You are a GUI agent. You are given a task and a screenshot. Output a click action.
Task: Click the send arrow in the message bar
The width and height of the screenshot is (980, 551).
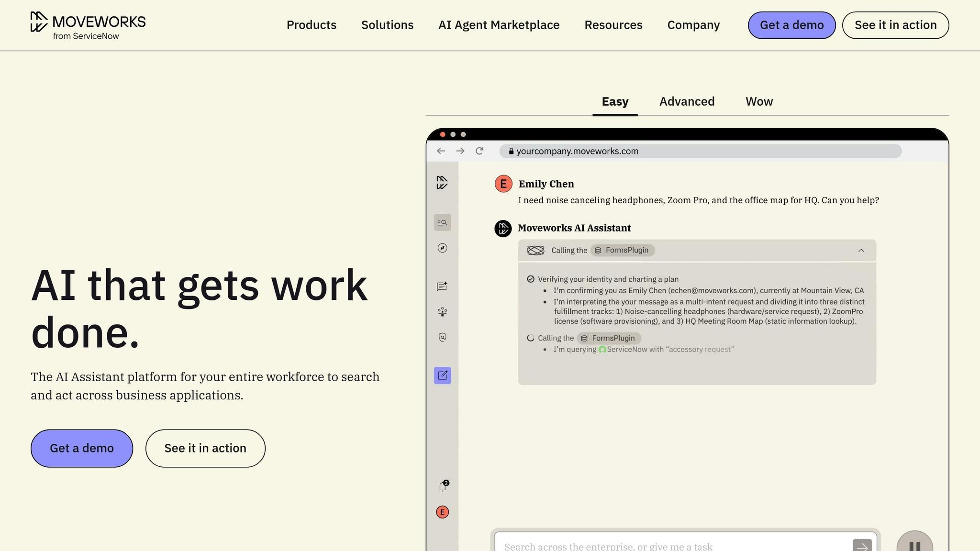point(862,546)
